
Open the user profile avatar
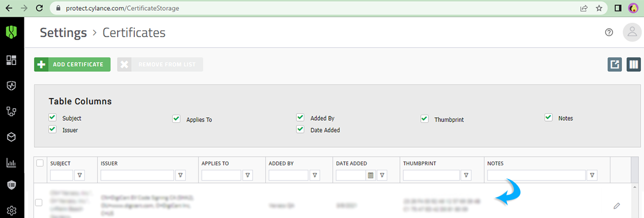633,32
